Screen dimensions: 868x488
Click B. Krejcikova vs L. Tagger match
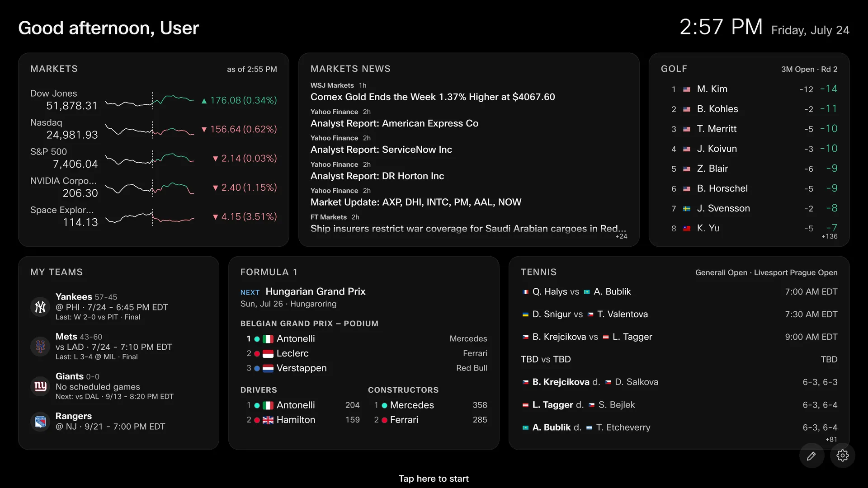679,337
